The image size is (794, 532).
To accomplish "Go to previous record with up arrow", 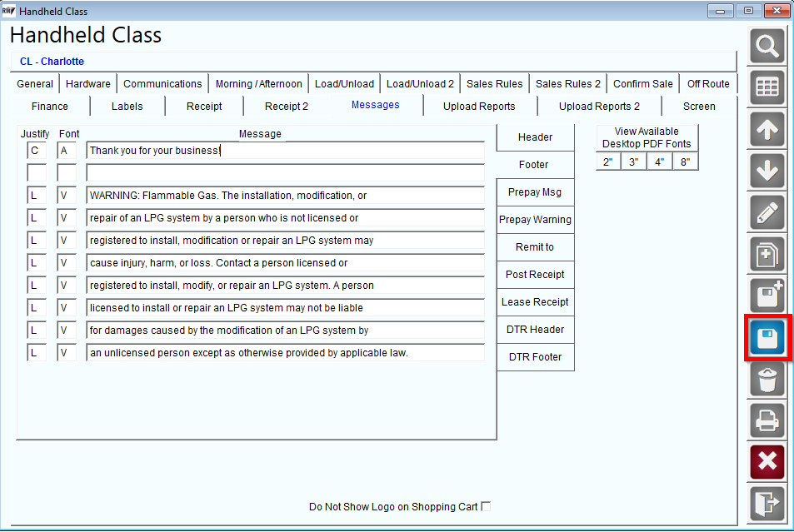I will 767,130.
